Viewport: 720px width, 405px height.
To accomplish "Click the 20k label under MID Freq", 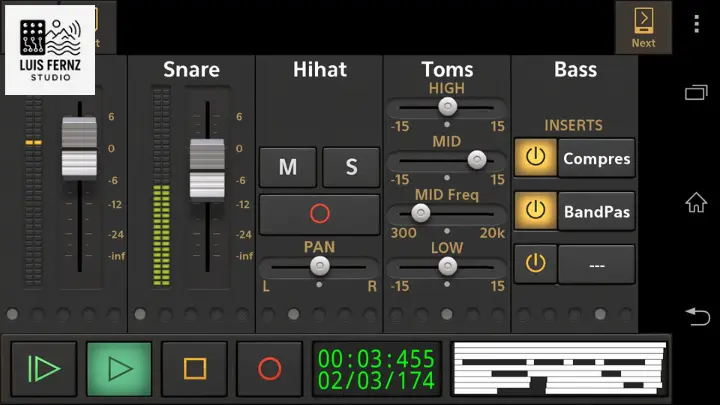I will coord(492,233).
